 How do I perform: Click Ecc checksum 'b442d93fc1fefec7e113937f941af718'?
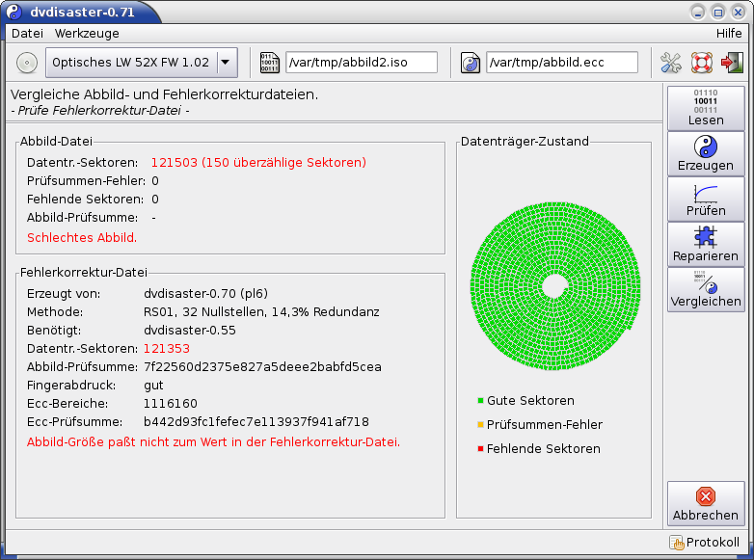(x=256, y=421)
